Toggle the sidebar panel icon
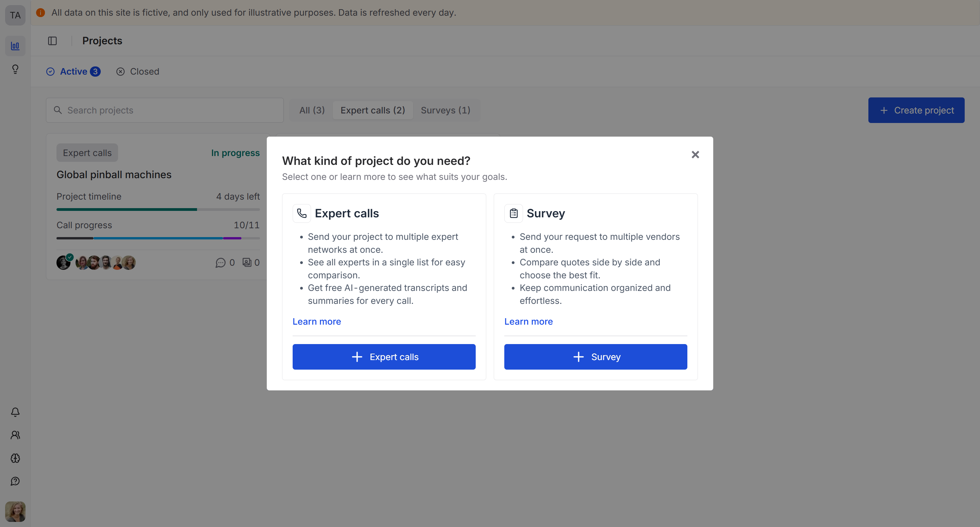Screen dimensions: 980x527 click(x=52, y=41)
